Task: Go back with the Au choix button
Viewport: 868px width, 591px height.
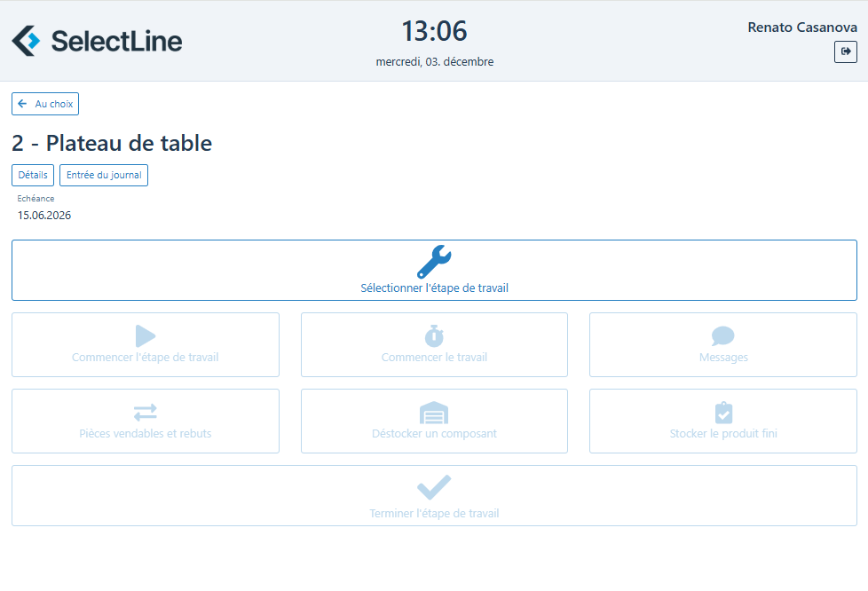Action: point(45,104)
